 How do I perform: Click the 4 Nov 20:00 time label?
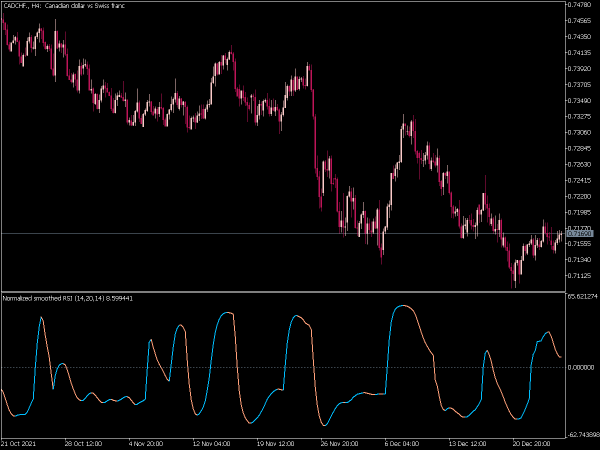(x=146, y=443)
